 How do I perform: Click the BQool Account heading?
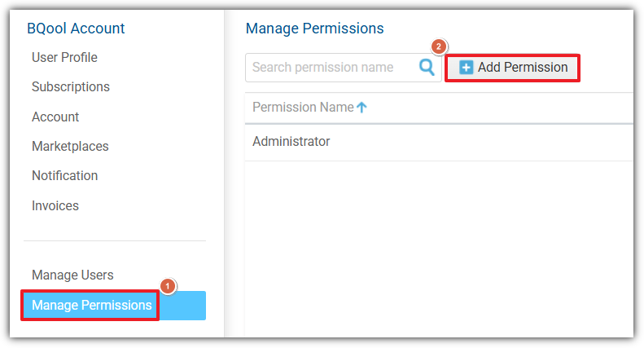click(76, 29)
